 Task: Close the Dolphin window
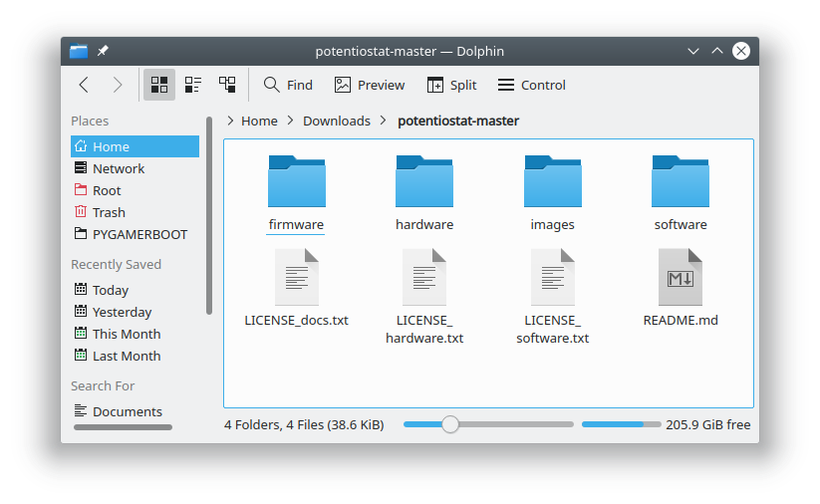[741, 51]
